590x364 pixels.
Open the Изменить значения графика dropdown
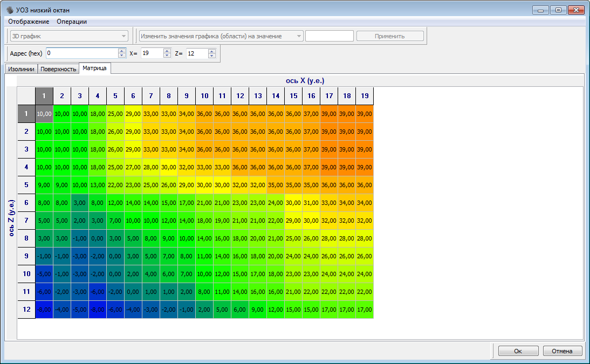tap(221, 36)
